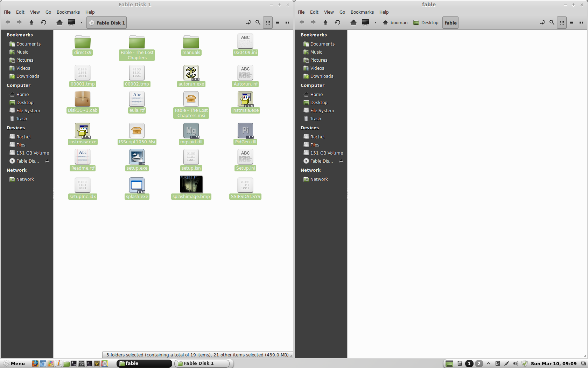Screen dimensions: 588x368
Task: Open splashimage.bmp thumbnail
Action: [191, 184]
